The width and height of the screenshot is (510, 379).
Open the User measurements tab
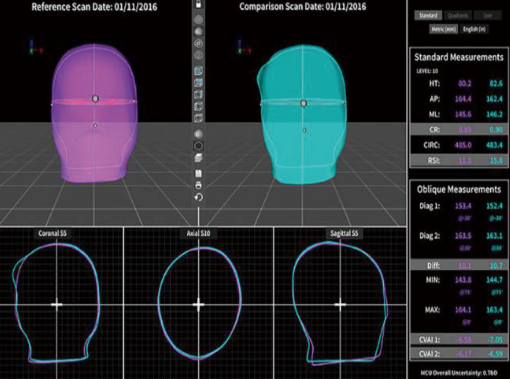[x=487, y=15]
